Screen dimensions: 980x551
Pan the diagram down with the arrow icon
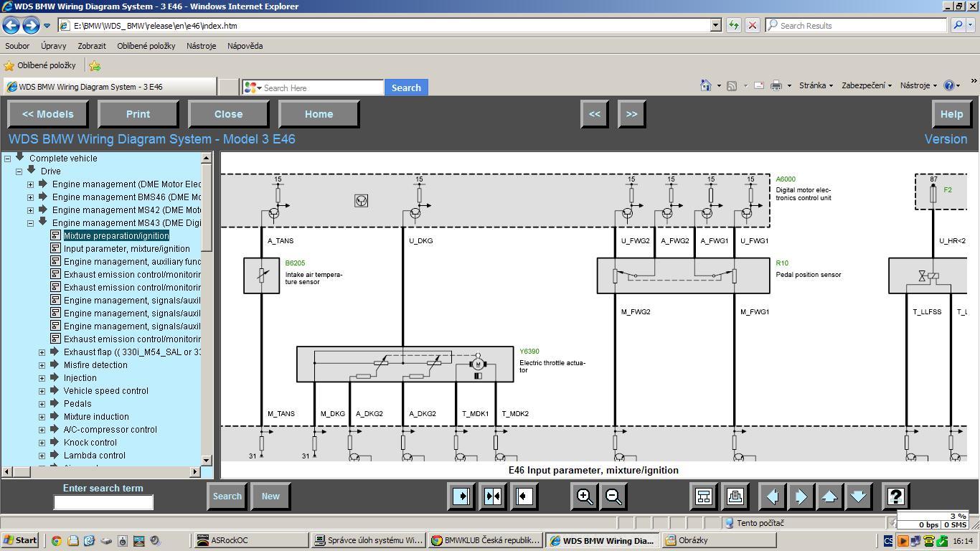click(858, 496)
